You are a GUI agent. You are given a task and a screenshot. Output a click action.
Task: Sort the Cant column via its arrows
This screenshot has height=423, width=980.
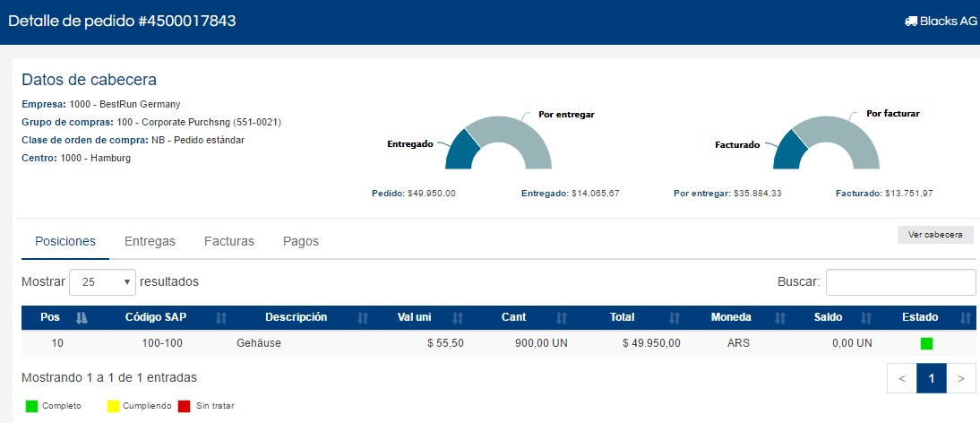coord(562,317)
